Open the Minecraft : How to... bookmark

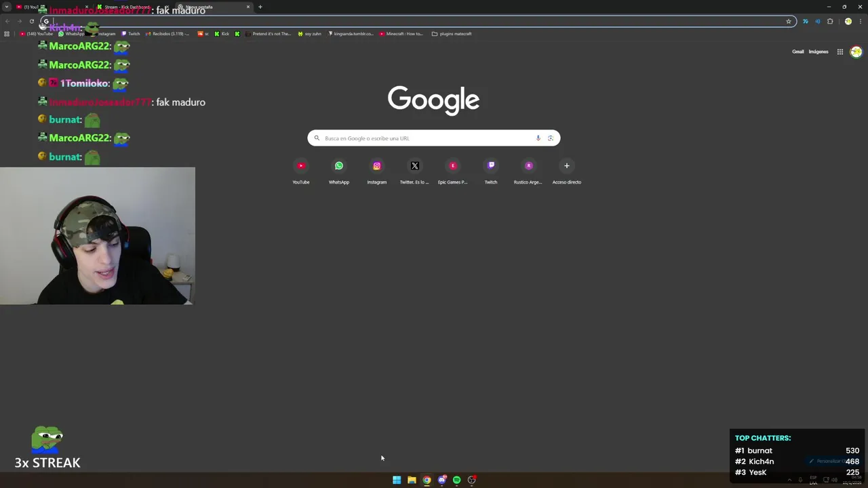[401, 34]
